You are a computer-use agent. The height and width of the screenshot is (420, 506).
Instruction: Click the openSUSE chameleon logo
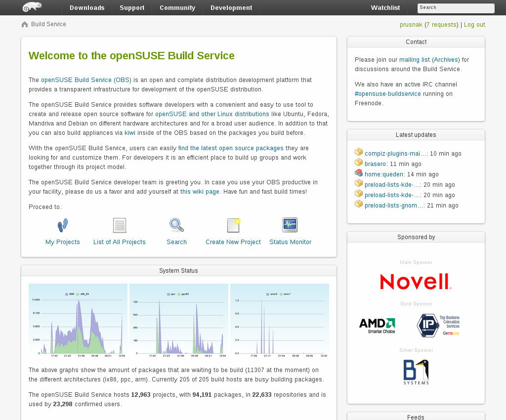32,7
